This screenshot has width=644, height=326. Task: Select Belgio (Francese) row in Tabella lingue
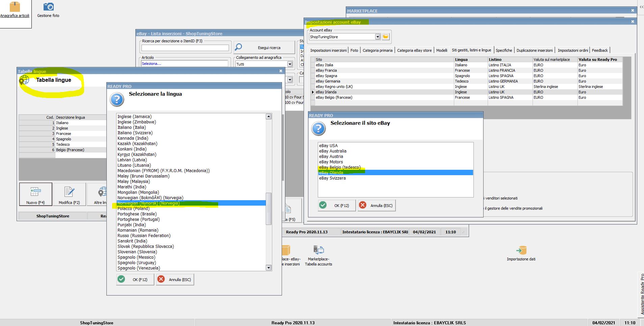click(x=63, y=150)
